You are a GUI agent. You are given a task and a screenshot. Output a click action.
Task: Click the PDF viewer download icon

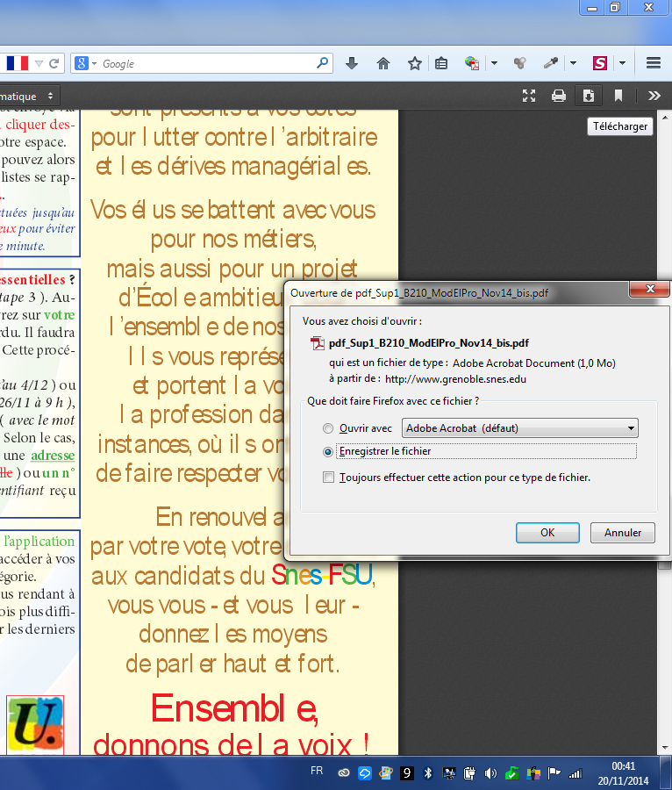tap(589, 96)
